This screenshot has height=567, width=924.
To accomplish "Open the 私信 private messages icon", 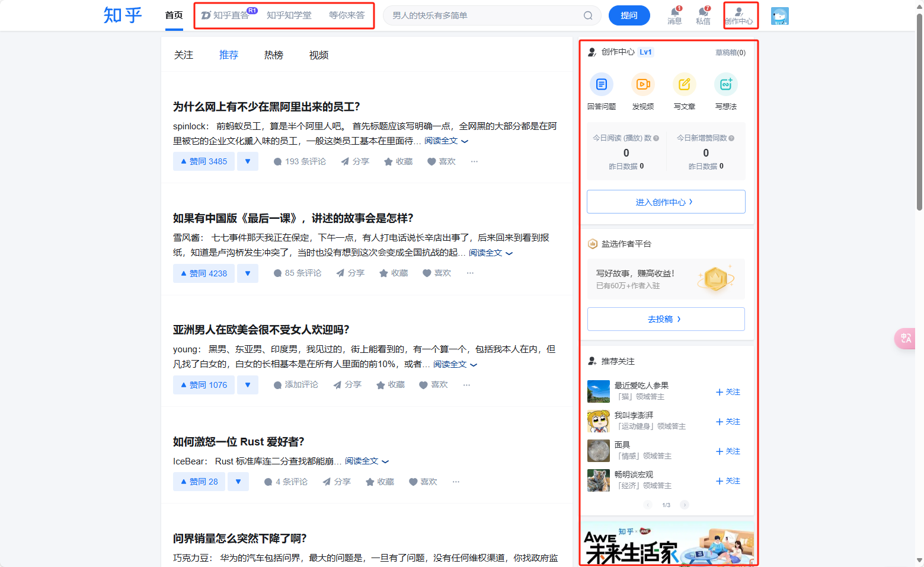I will tap(703, 15).
